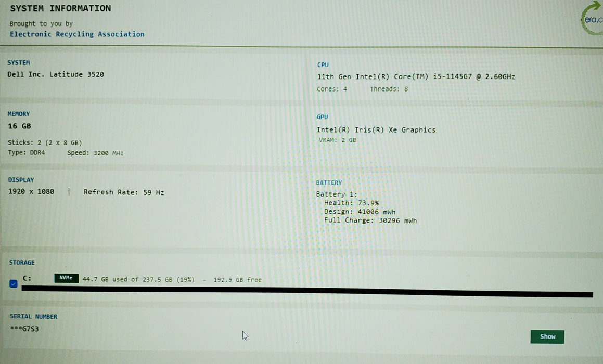Click the Design: 41006 mWh value
This screenshot has height=364, width=603.
pyautogui.click(x=360, y=212)
